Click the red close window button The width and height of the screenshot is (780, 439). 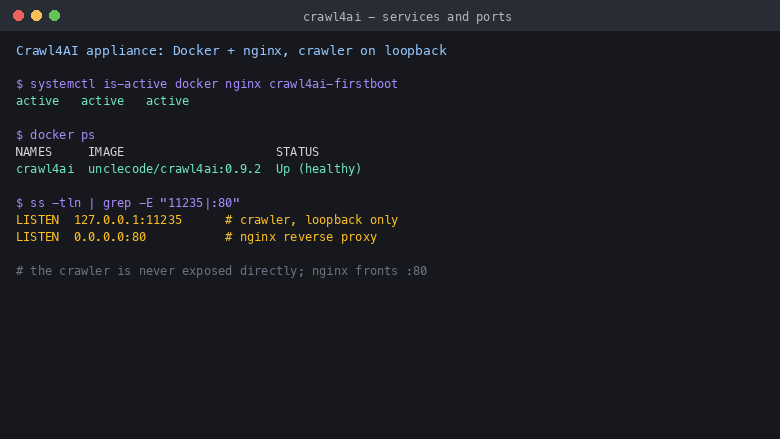(x=18, y=16)
